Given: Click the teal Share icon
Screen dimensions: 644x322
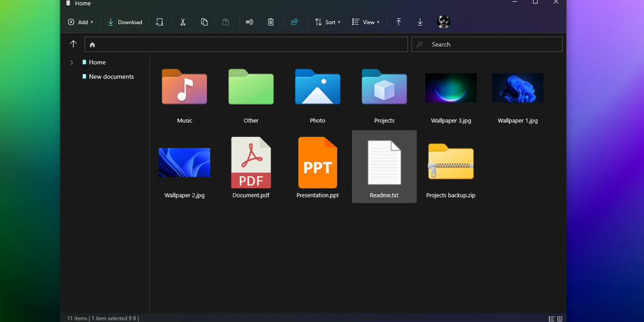Looking at the screenshot, I should pos(294,22).
